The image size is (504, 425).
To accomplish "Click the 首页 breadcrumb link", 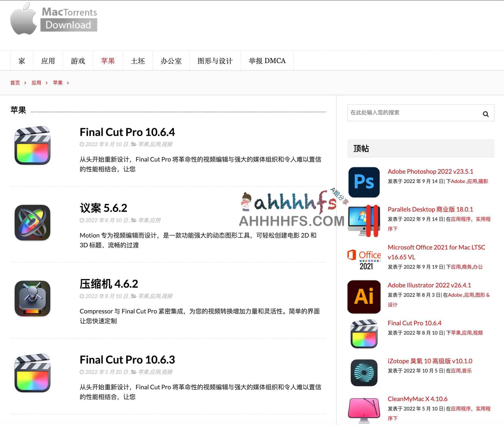I will 15,83.
